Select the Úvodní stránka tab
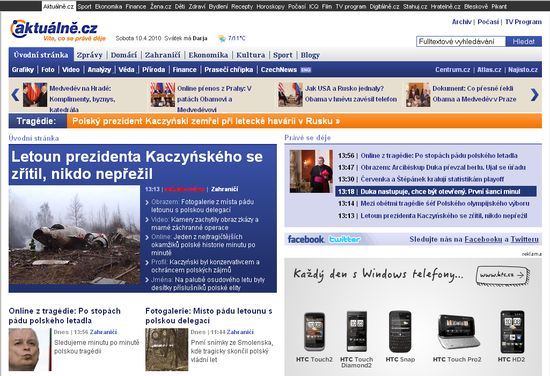 41,55
